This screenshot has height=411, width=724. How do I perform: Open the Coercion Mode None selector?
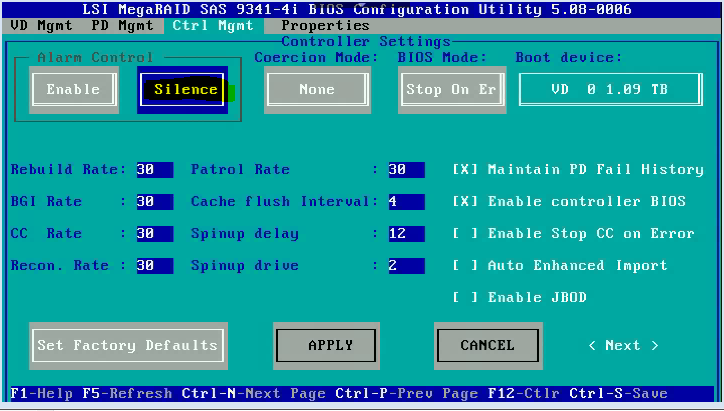tap(317, 89)
